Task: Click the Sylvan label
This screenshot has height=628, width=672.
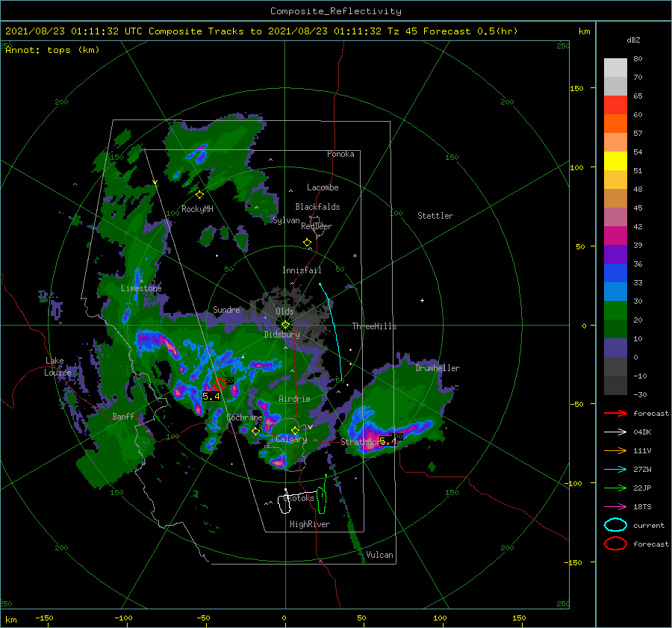Action: [x=286, y=220]
